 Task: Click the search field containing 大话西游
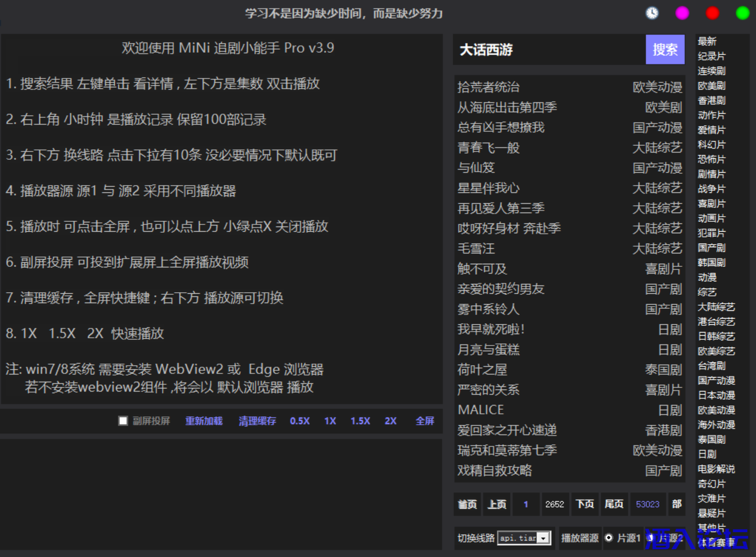549,50
